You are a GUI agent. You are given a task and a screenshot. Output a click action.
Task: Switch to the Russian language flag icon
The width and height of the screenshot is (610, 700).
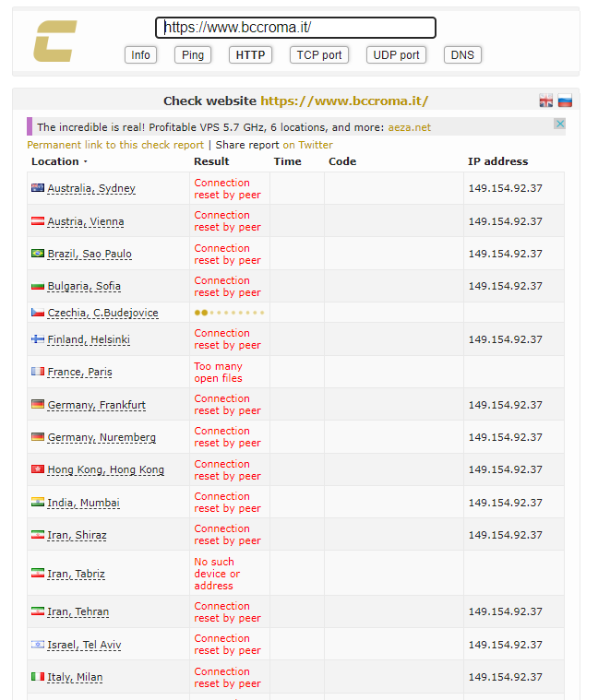click(x=565, y=101)
